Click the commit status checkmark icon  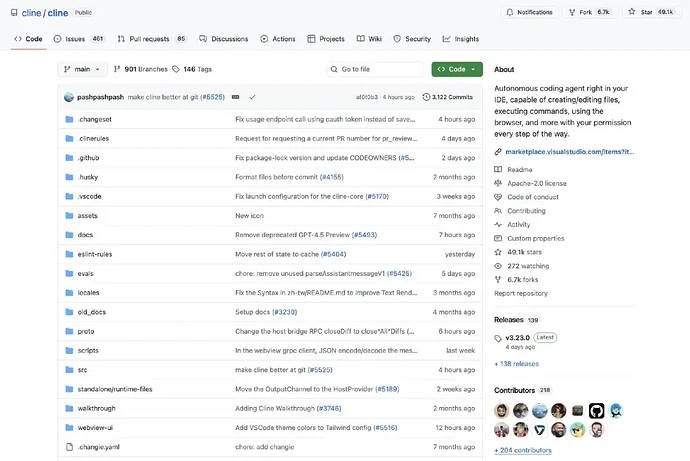click(252, 97)
